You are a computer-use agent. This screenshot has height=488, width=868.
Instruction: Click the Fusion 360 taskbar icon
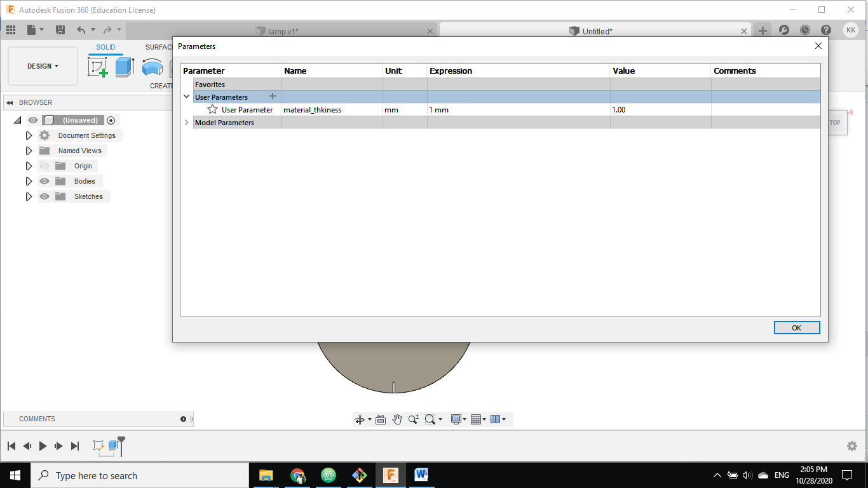coord(391,475)
